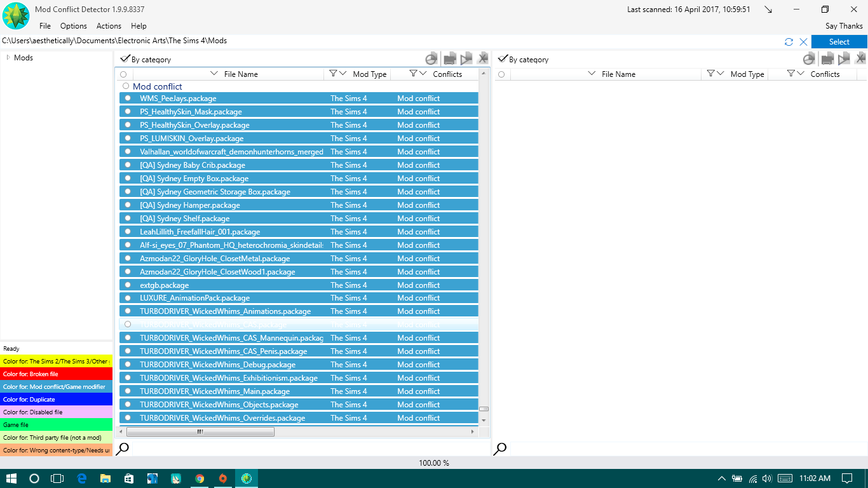Open Origin from the taskbar
This screenshot has width=868, height=488.
(223, 478)
